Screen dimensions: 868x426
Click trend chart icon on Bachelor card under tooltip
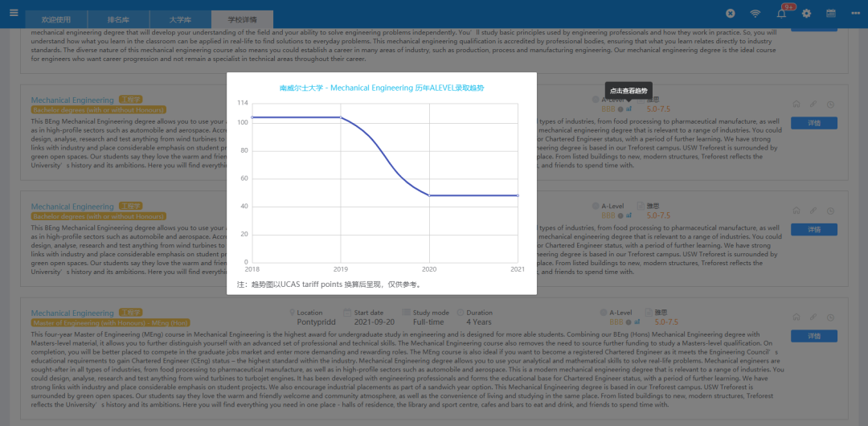(x=628, y=109)
